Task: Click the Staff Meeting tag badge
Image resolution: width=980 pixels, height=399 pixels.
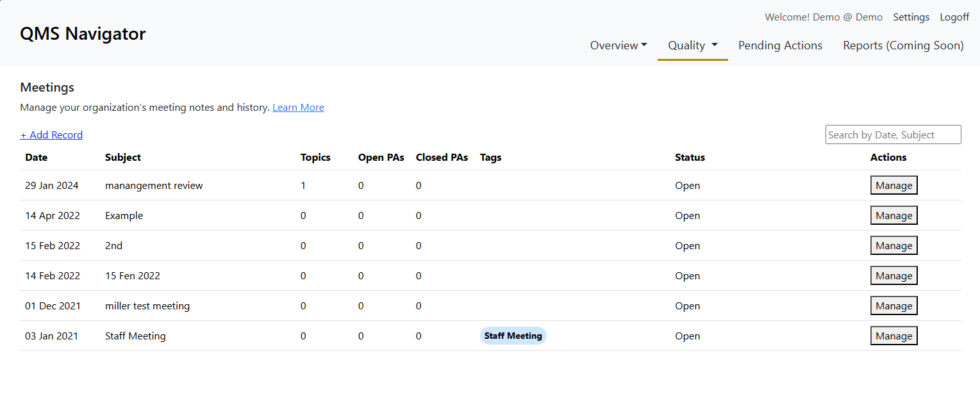Action: [x=513, y=336]
